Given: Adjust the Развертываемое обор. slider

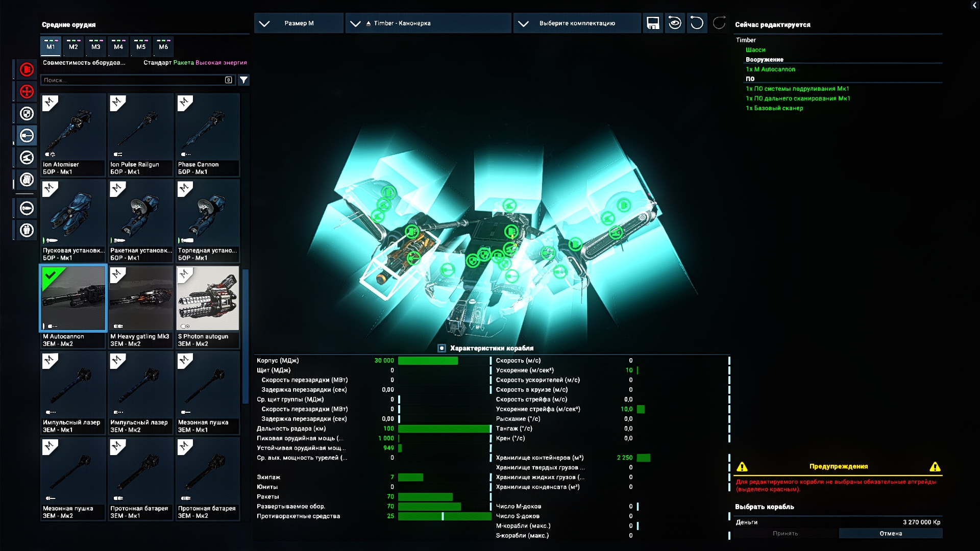Looking at the screenshot, I should pyautogui.click(x=445, y=507).
